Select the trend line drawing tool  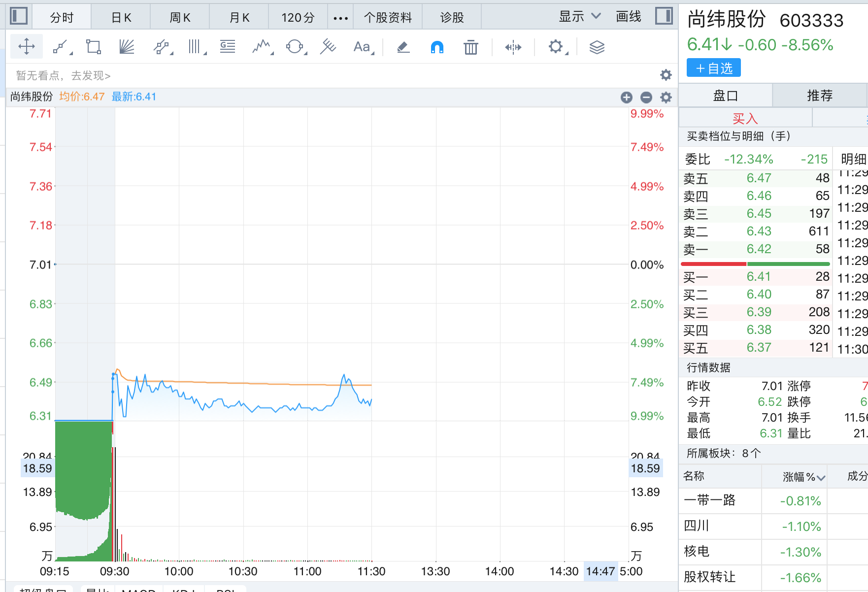(60, 47)
